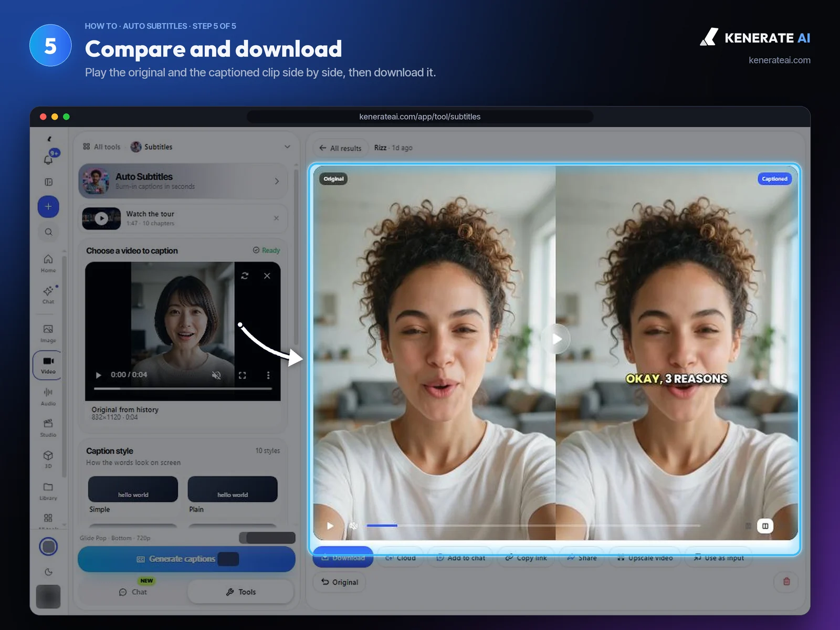Toggle the side-by-side compare view button
The image size is (840, 630).
click(765, 526)
